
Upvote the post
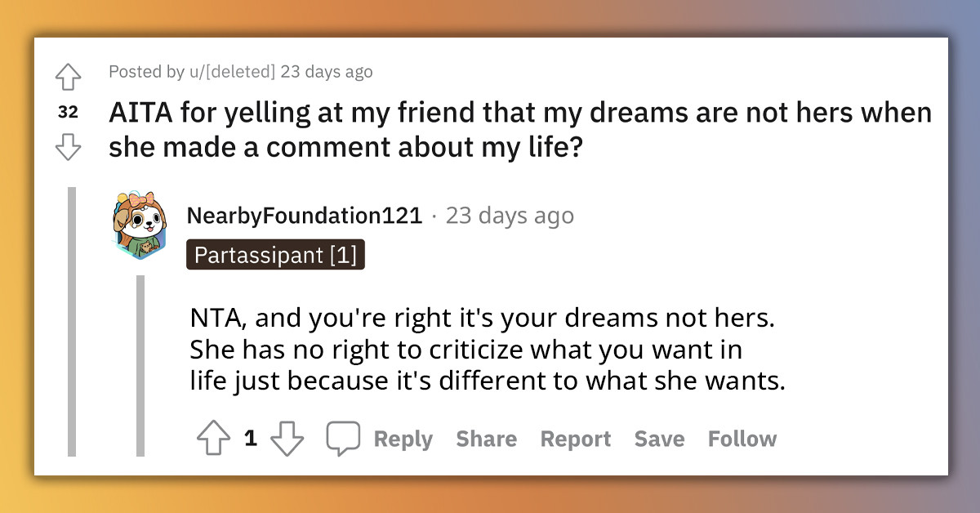click(x=68, y=76)
